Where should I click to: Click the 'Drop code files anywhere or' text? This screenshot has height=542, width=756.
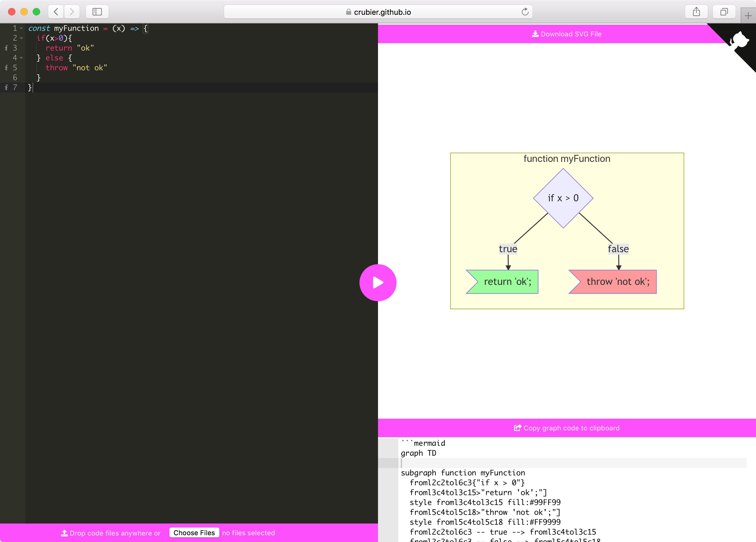[115, 533]
